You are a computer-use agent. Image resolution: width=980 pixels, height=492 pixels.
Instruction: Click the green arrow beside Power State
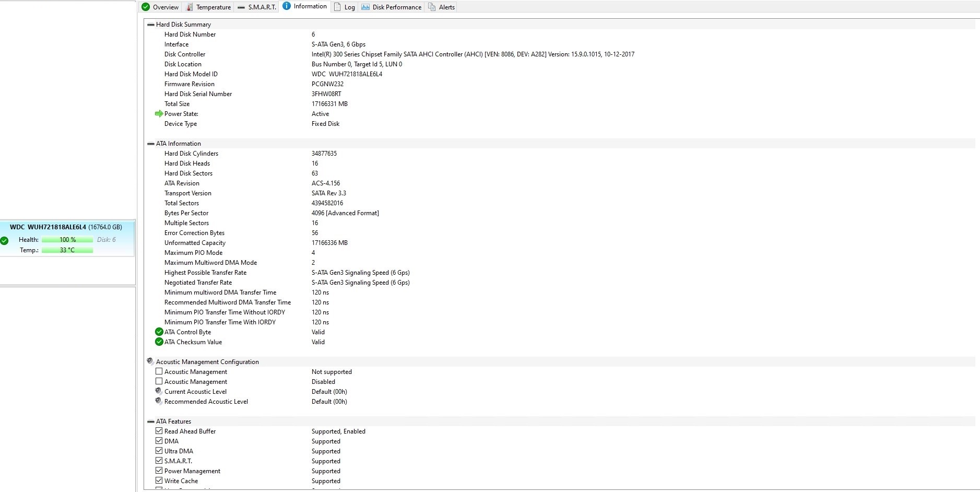coord(159,114)
